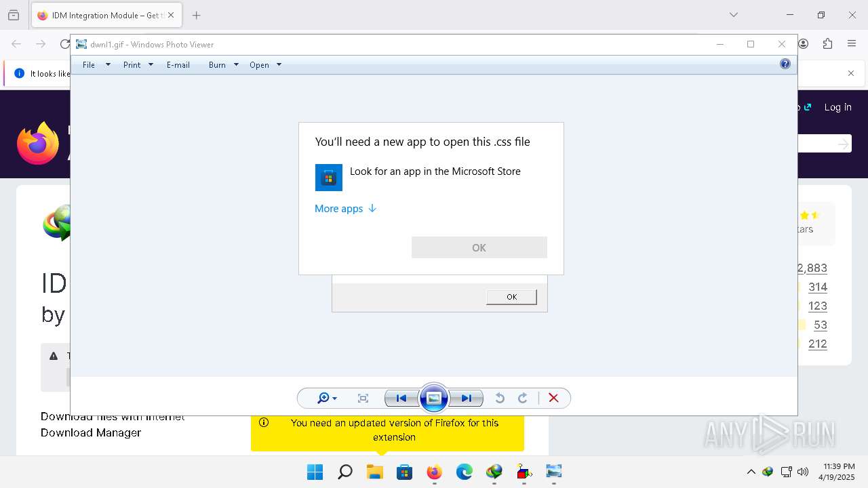Viewport: 868px width, 488px height.
Task: Open the clock and date panel
Action: tap(837, 472)
